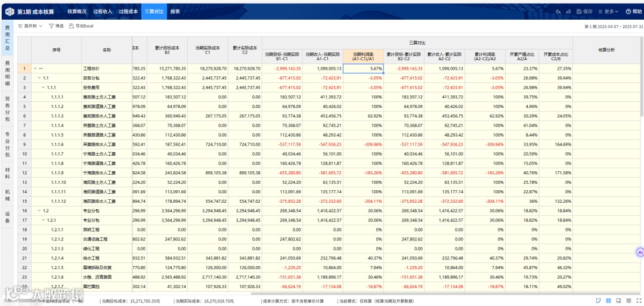Image resolution: width=644 pixels, height=306 pixels.
Task: Click 给水工程 name cell
Action: coord(107,258)
